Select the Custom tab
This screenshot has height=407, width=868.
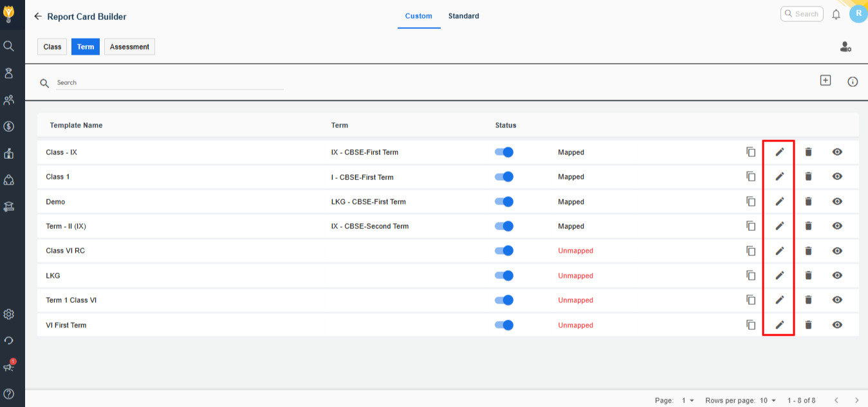coord(418,16)
